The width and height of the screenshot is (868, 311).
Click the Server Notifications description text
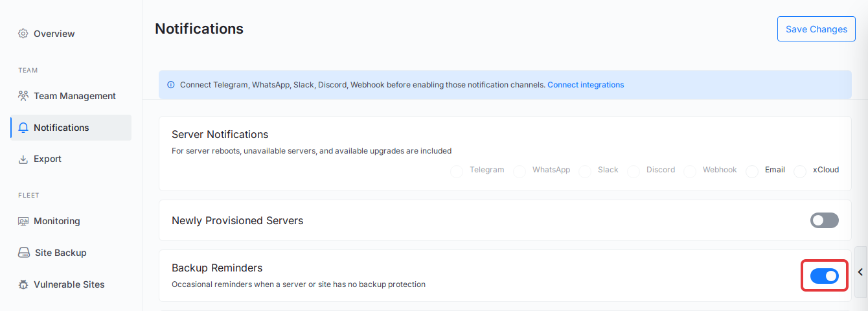pyautogui.click(x=312, y=151)
